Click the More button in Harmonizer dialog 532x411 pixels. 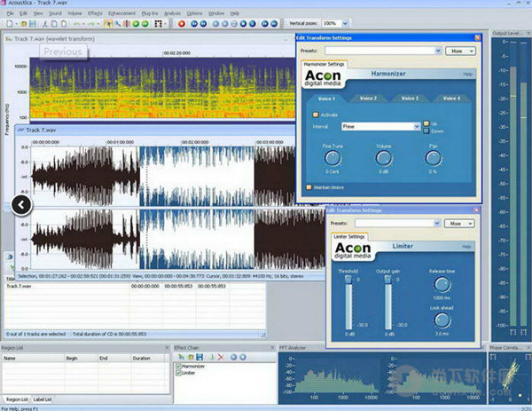[x=459, y=51]
